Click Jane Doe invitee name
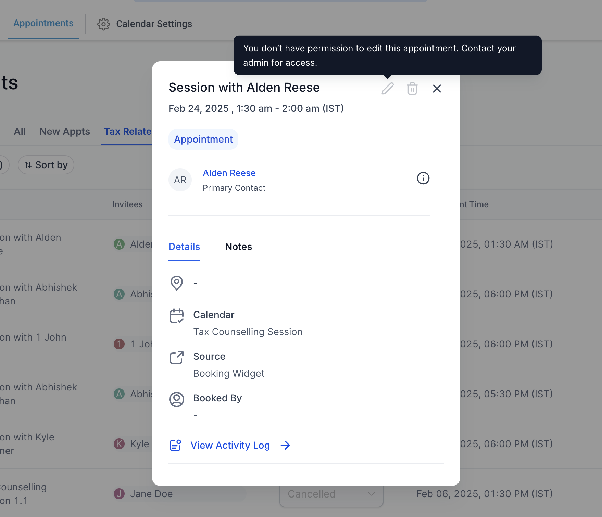The height and width of the screenshot is (517, 602). pos(151,494)
